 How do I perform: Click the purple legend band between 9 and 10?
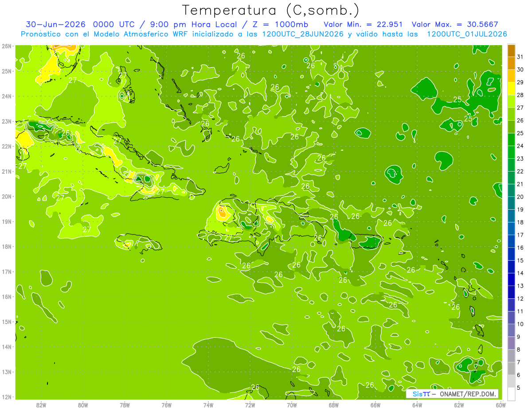click(x=511, y=330)
